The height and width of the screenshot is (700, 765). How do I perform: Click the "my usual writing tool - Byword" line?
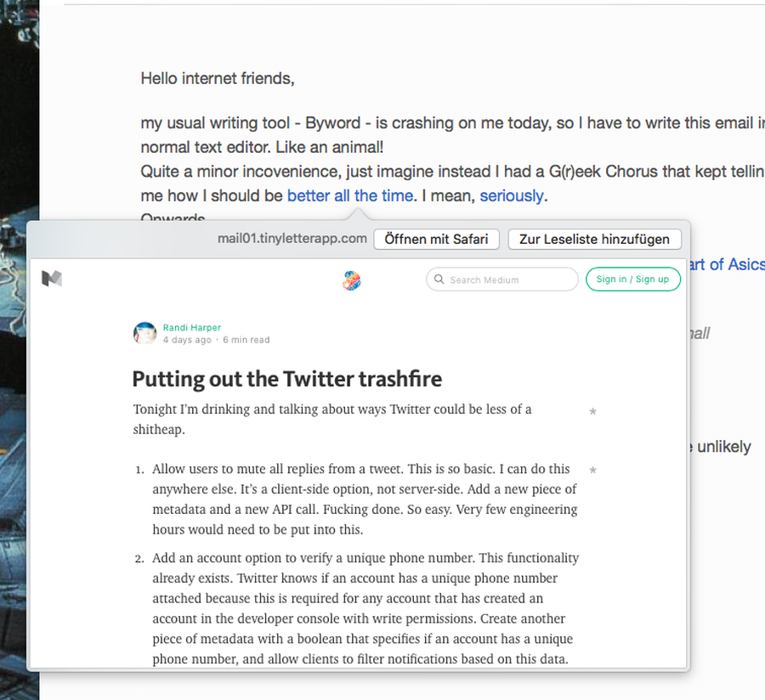453,123
